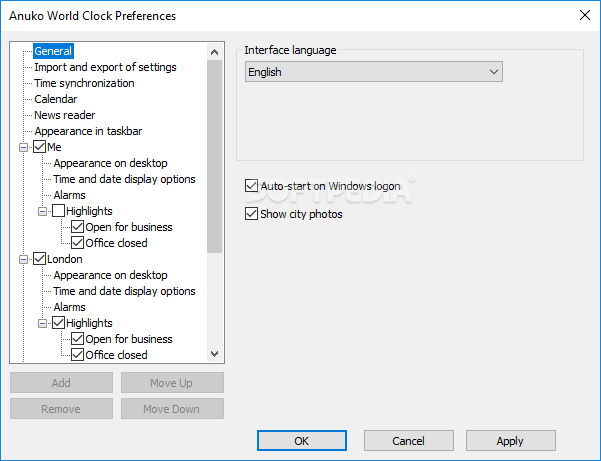Viewport: 601px width, 461px height.
Task: Select the London clock entry
Action: click(64, 259)
